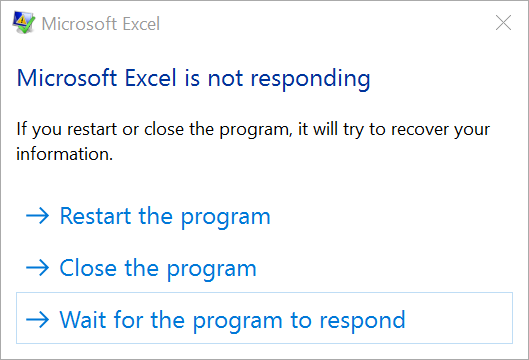Screen dimensions: 529x360
Task: Click "not responding" in the blue heading
Action: click(x=289, y=79)
